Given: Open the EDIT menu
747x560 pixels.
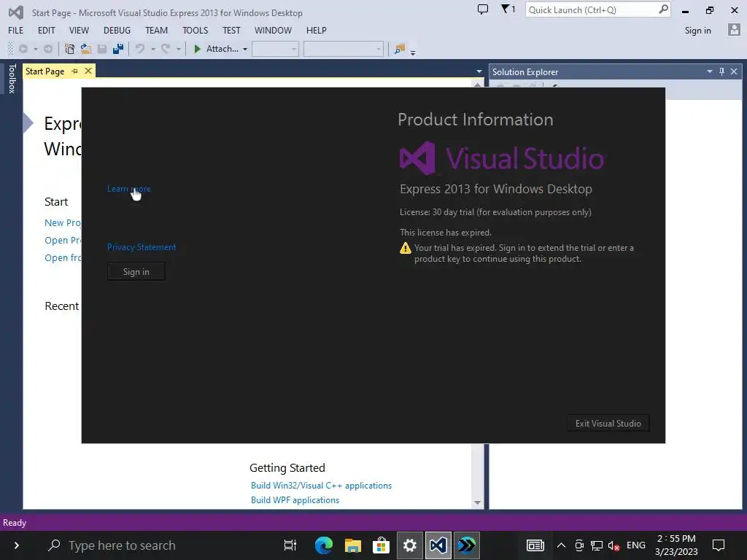Looking at the screenshot, I should pos(46,31).
